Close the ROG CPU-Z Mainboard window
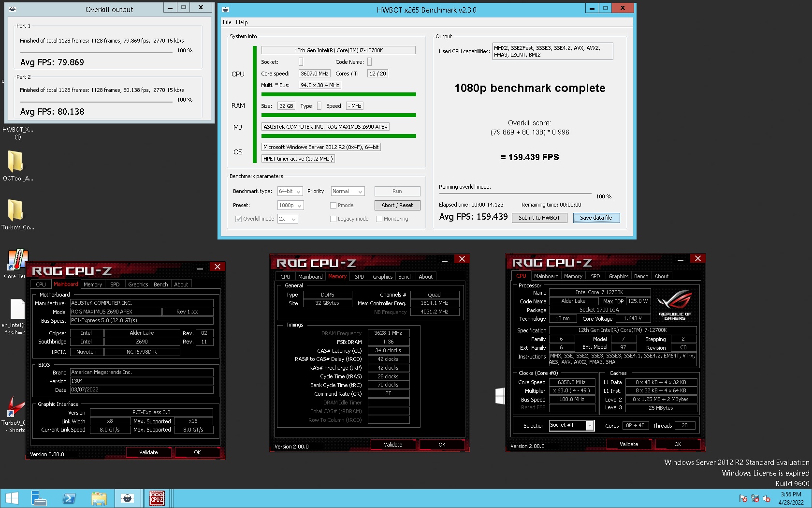The width and height of the screenshot is (812, 508). click(x=217, y=267)
